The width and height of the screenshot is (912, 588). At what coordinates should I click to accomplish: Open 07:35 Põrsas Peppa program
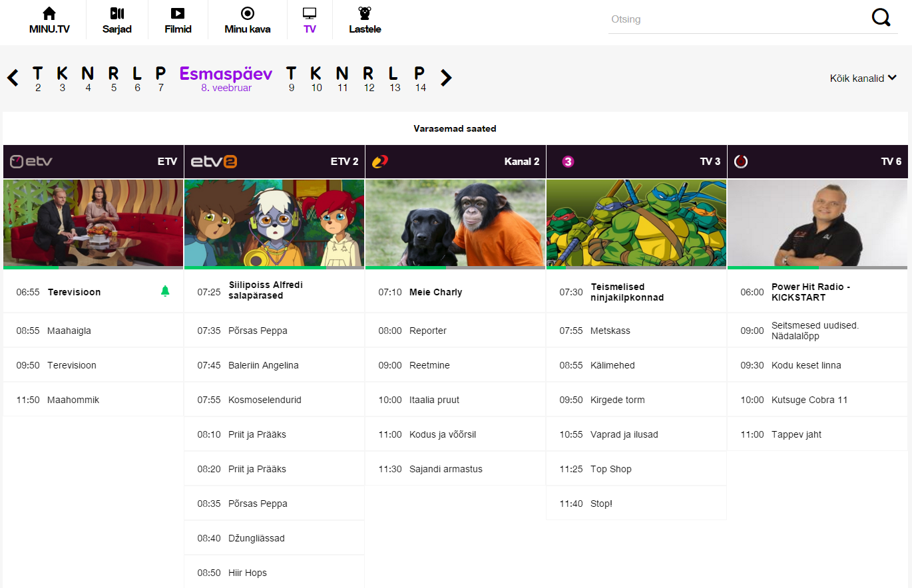point(274,331)
